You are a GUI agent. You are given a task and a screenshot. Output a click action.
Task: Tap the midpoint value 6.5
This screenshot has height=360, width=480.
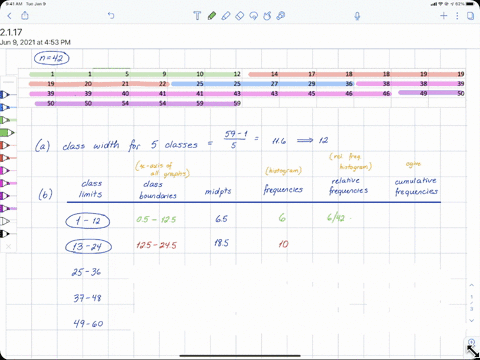221,219
